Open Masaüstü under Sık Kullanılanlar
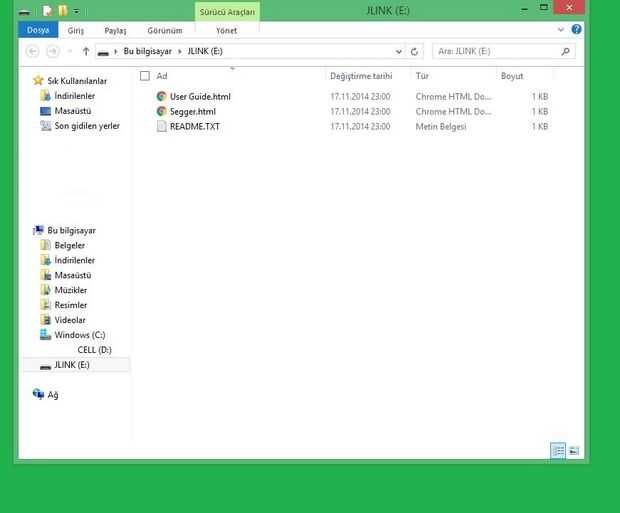 coord(73,111)
